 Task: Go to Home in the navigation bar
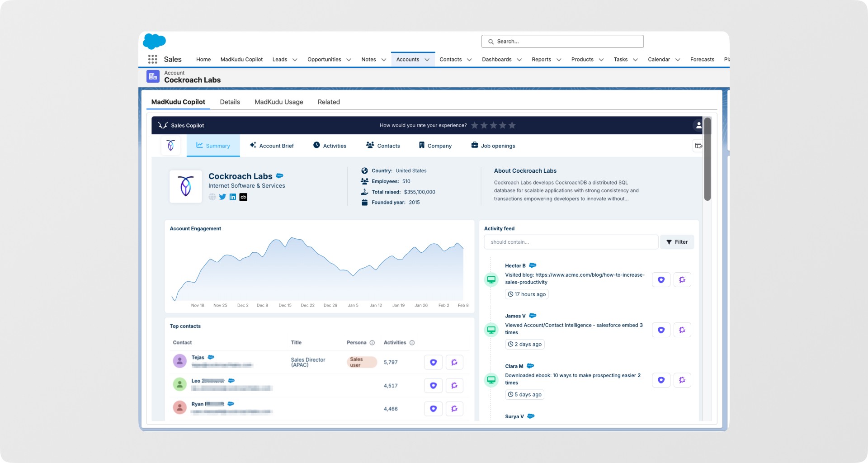pos(203,59)
